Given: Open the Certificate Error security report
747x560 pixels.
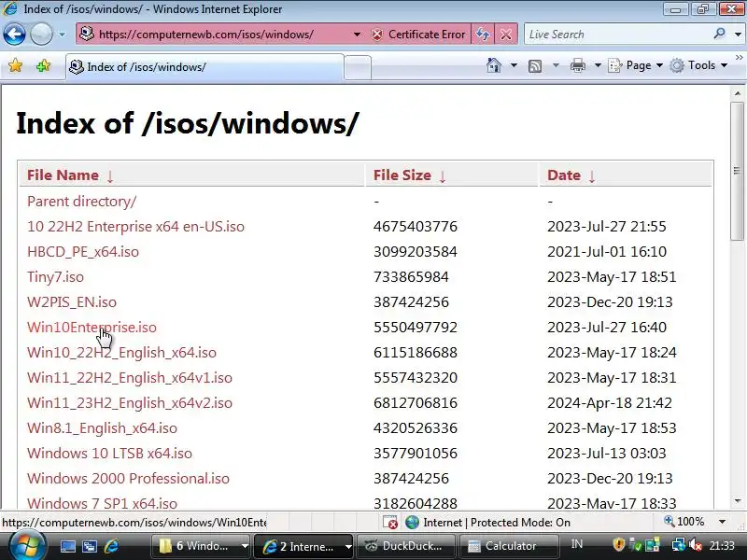Looking at the screenshot, I should click(417, 35).
